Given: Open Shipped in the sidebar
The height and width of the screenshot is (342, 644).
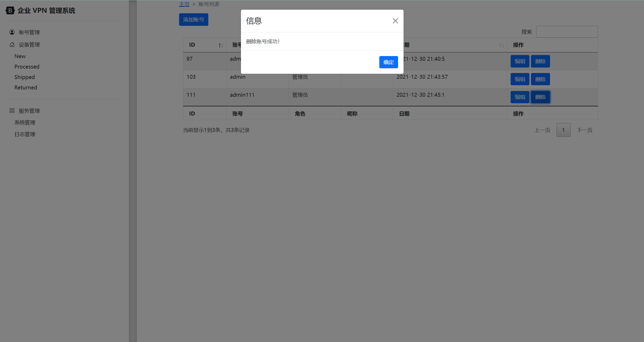Looking at the screenshot, I should click(25, 77).
